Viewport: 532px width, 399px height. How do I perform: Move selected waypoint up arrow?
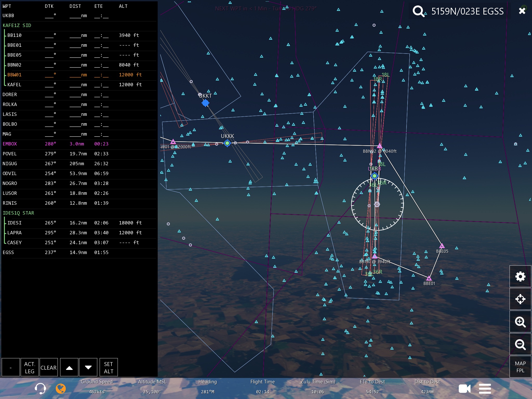click(x=69, y=367)
